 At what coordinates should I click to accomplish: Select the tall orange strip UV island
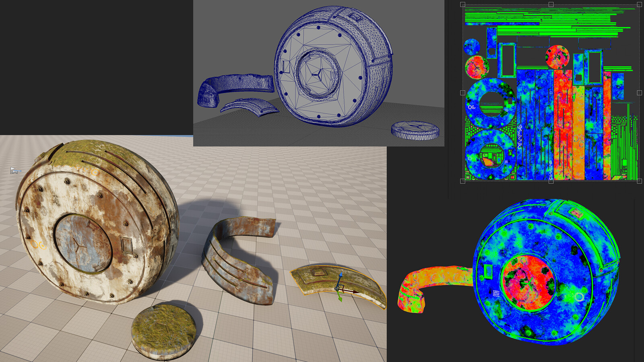tap(578, 132)
